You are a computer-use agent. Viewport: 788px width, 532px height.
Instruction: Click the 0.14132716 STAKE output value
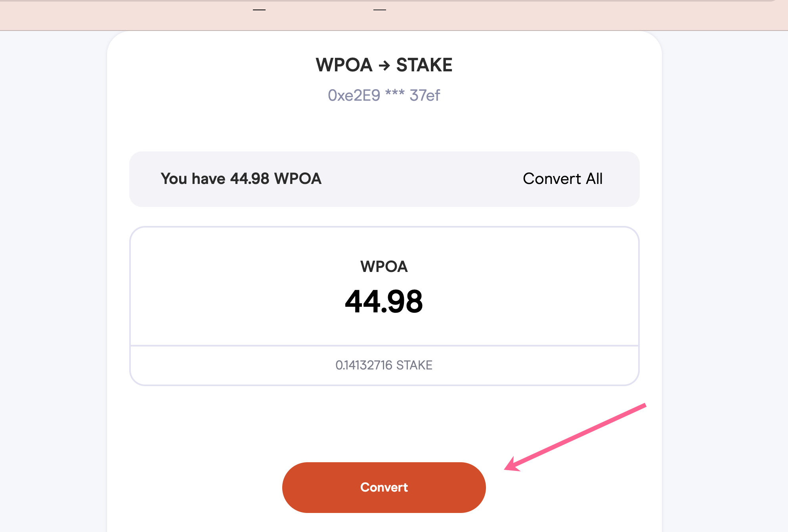(x=384, y=365)
